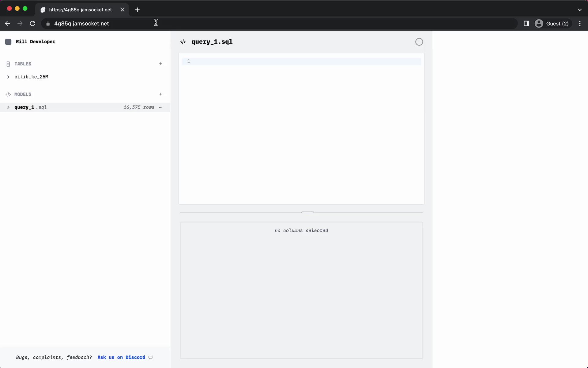Click the query_1.sql editor title

[x=212, y=42]
